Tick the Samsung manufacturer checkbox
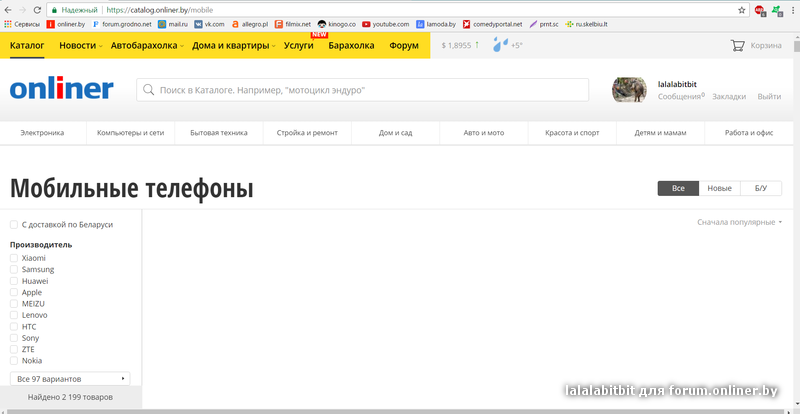The height and width of the screenshot is (414, 800). 14,270
